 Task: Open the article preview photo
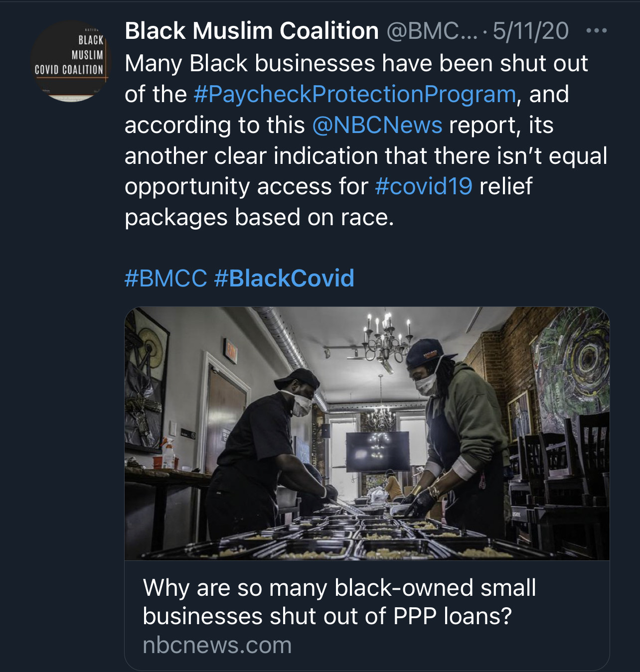367,433
